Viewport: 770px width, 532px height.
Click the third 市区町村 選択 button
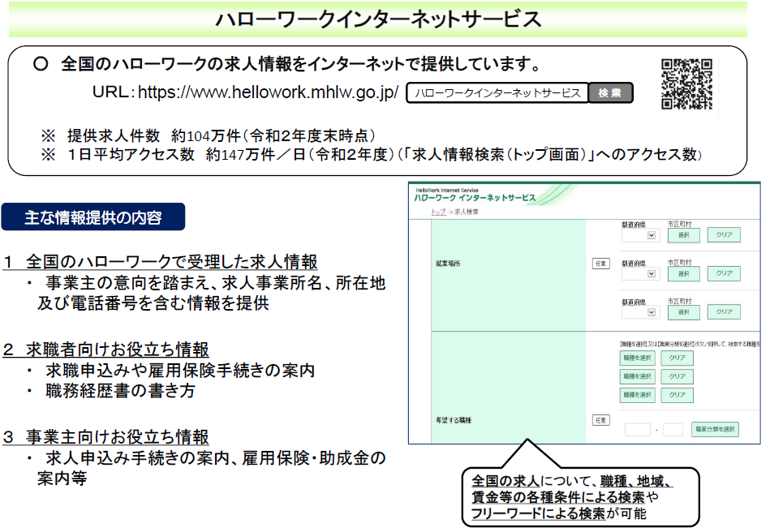click(683, 311)
